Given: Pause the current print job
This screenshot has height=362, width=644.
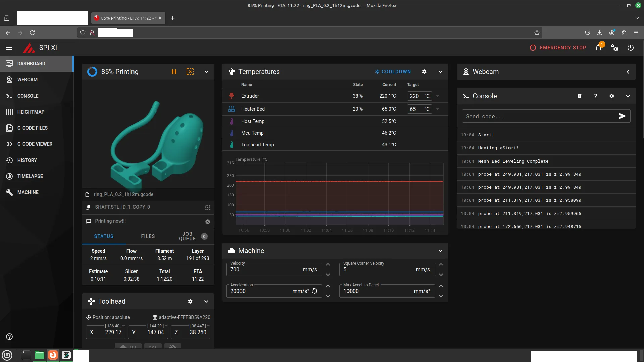Looking at the screenshot, I should coord(174,72).
